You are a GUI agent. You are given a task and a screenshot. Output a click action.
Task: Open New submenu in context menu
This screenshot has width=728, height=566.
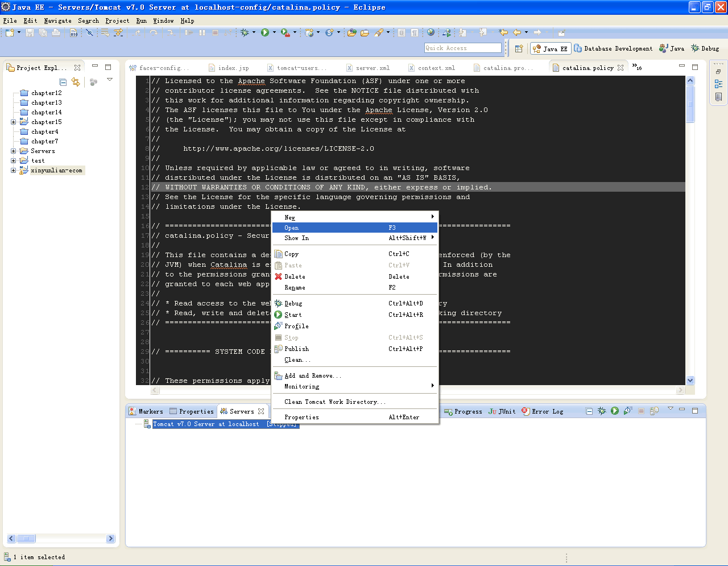click(x=354, y=217)
